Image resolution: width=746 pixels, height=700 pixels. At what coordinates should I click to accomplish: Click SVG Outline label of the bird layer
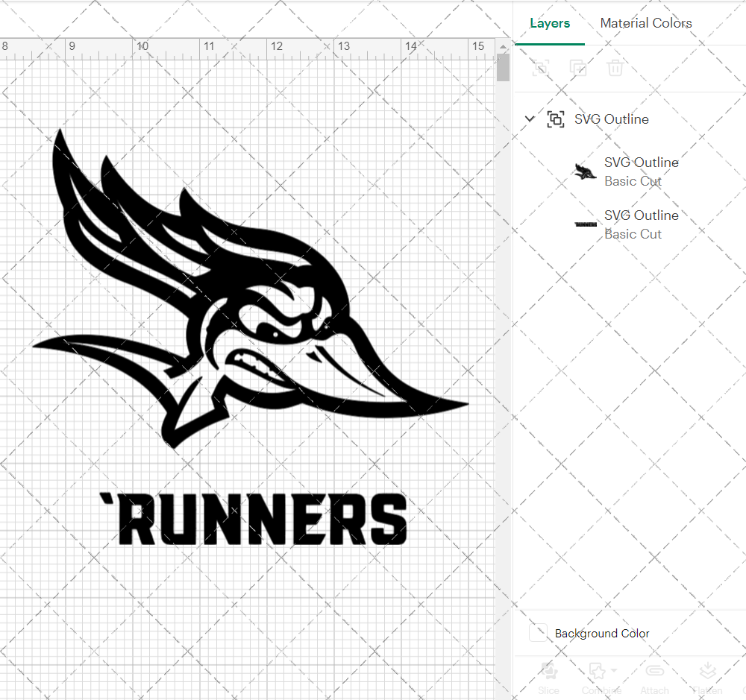coord(642,163)
